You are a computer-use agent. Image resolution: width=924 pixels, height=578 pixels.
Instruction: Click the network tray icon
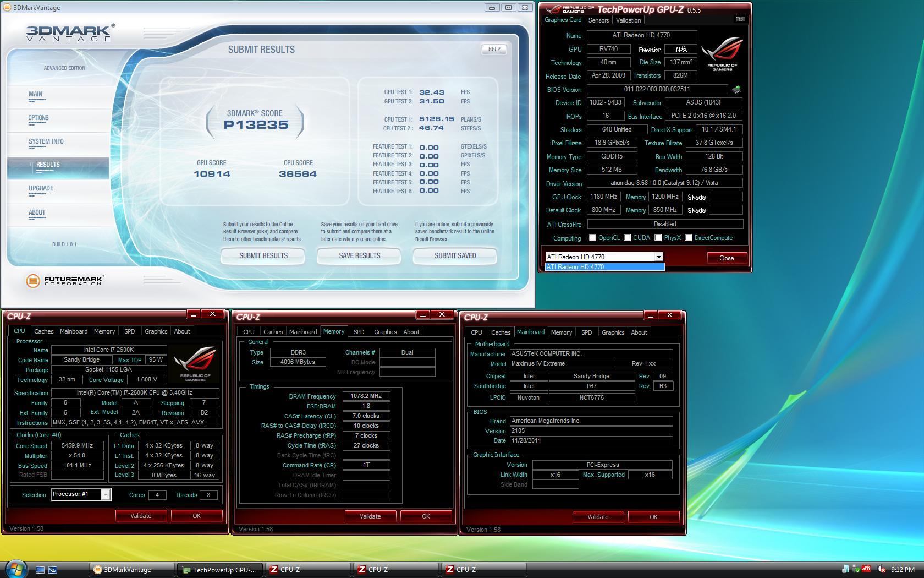[845, 569]
